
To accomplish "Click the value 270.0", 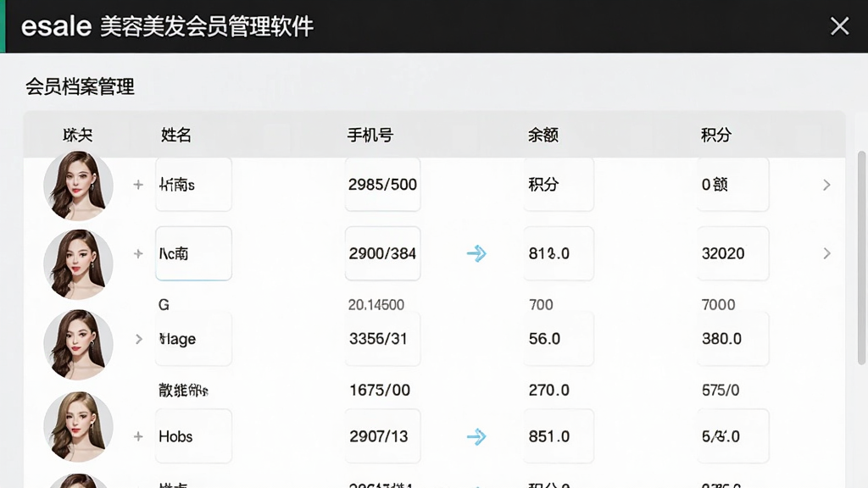I will (548, 390).
